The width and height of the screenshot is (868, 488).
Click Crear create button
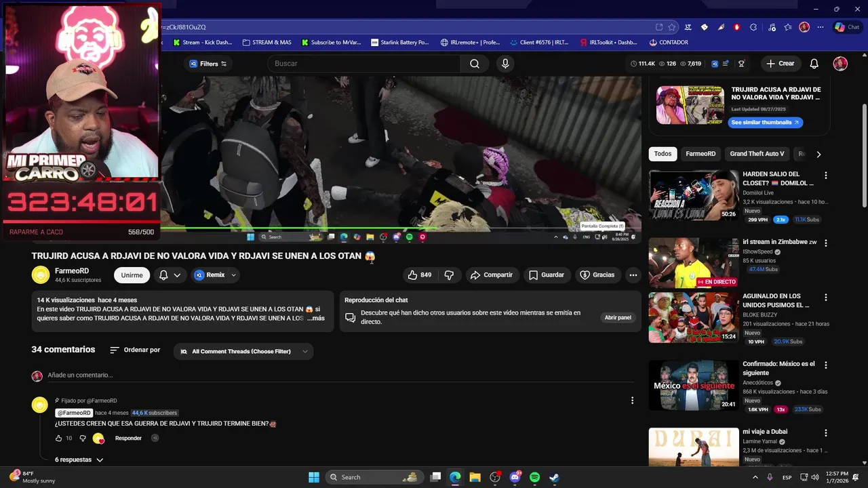point(780,64)
